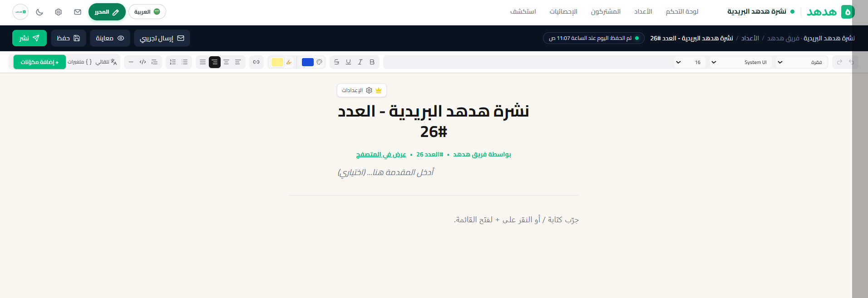Toggle italic formatting
The image size is (868, 298).
pos(360,62)
